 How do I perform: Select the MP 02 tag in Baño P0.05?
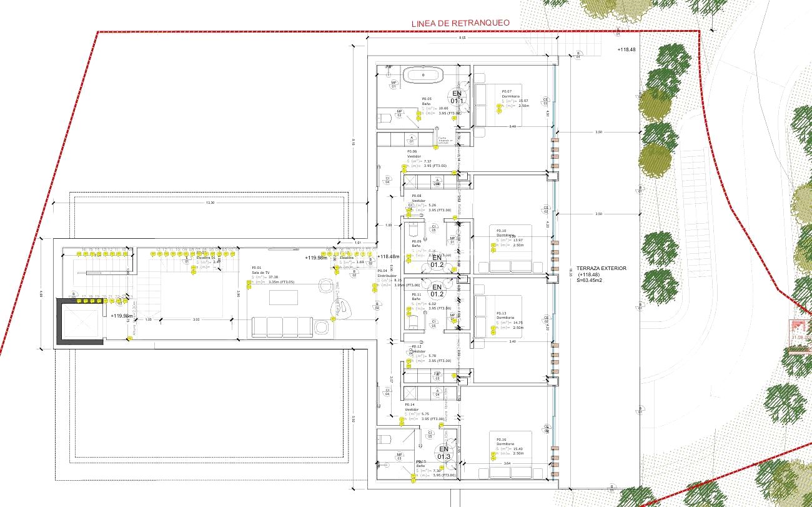tap(399, 113)
